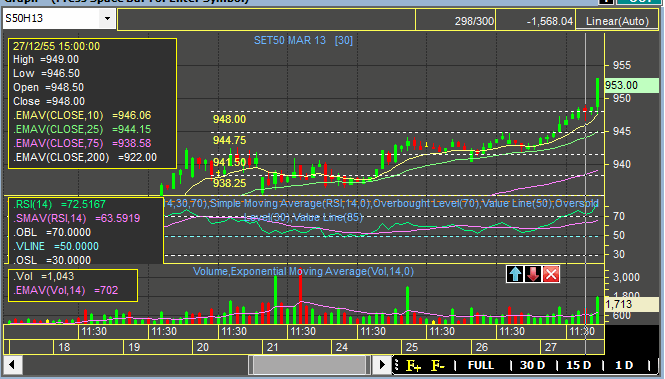
Task: Click the Close =948.00 data row
Action: point(49,101)
